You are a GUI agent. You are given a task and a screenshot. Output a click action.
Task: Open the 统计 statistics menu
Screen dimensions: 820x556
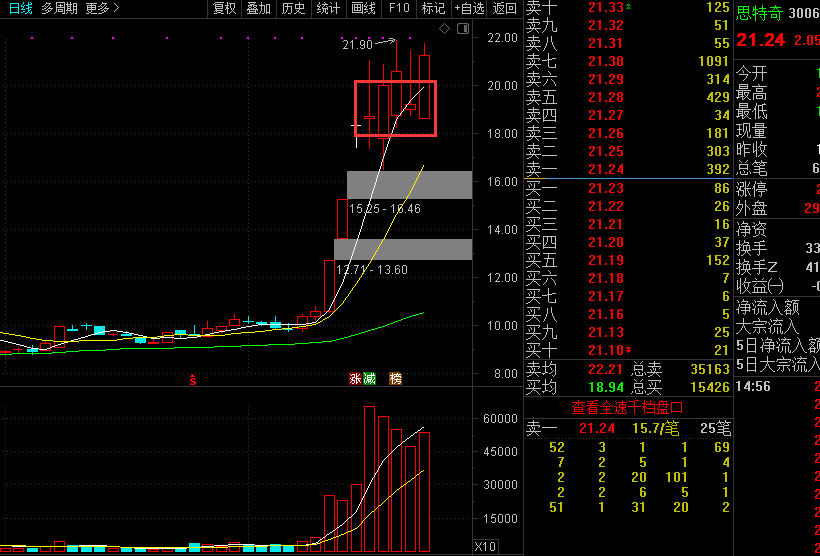point(328,8)
